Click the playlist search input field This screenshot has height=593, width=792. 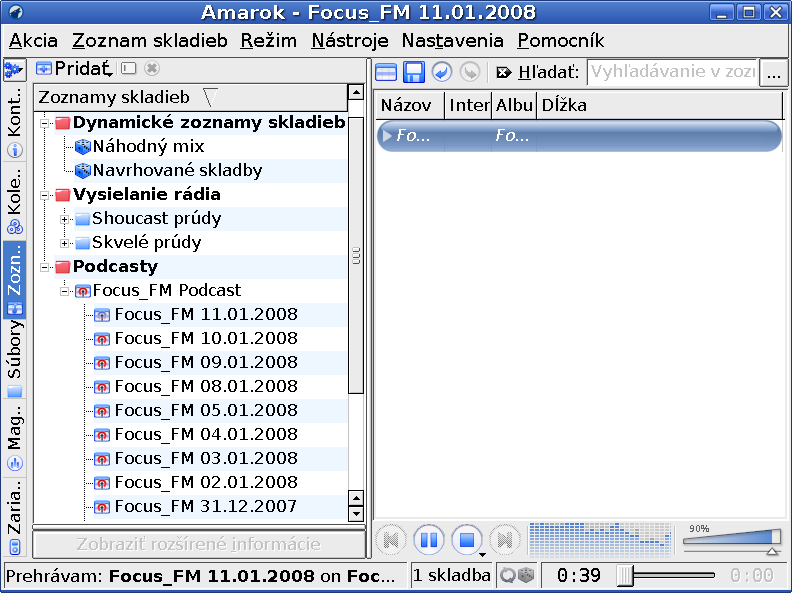coord(672,73)
